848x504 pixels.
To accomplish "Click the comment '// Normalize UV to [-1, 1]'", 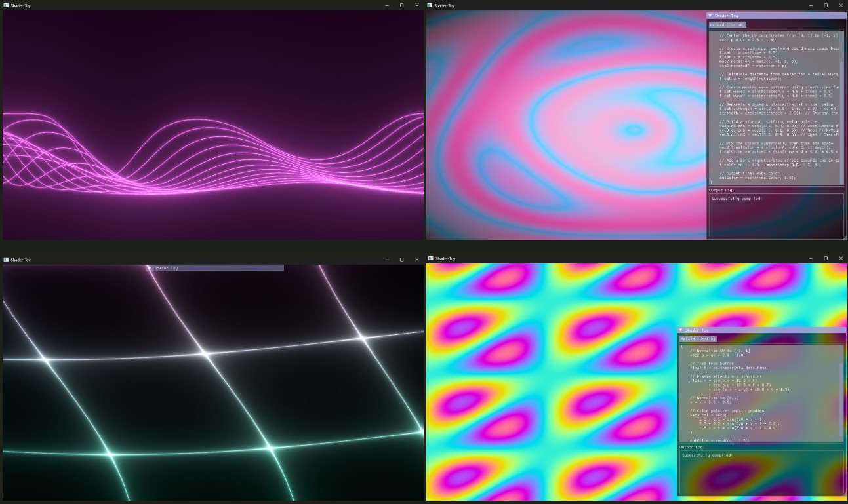I will click(718, 351).
